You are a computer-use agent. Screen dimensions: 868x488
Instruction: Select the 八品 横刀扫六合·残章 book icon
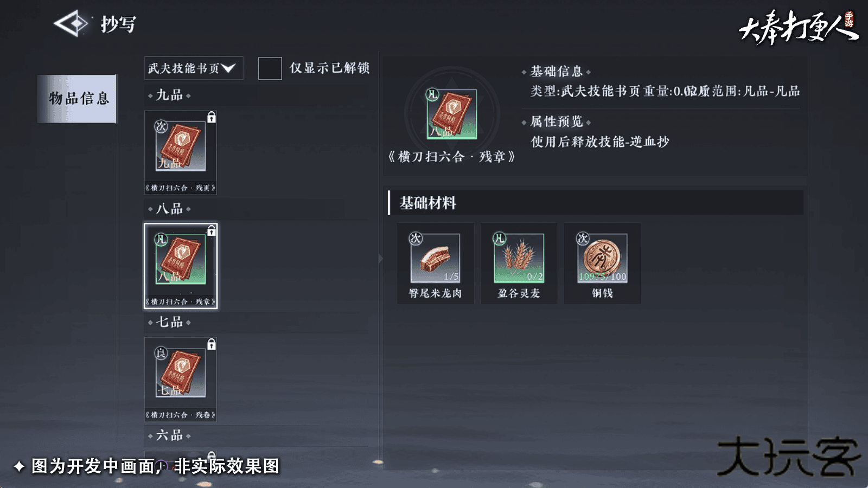click(x=181, y=259)
